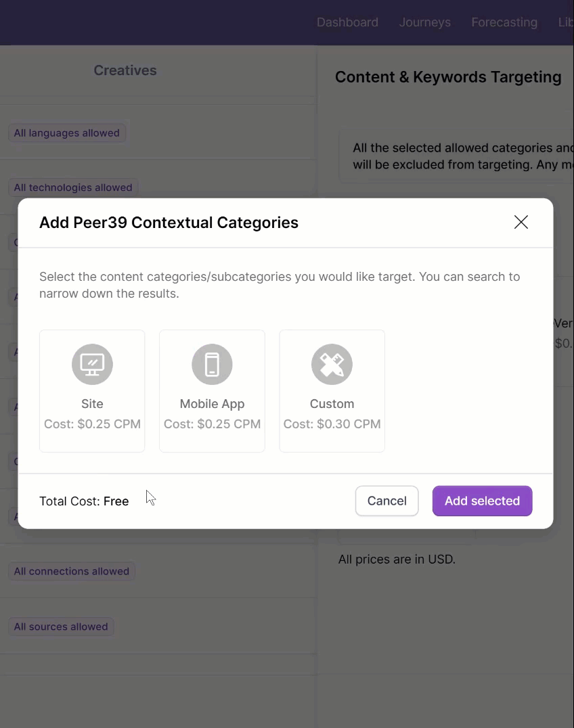Close the Peer39 dialog with X
574x728 pixels.
click(x=521, y=222)
